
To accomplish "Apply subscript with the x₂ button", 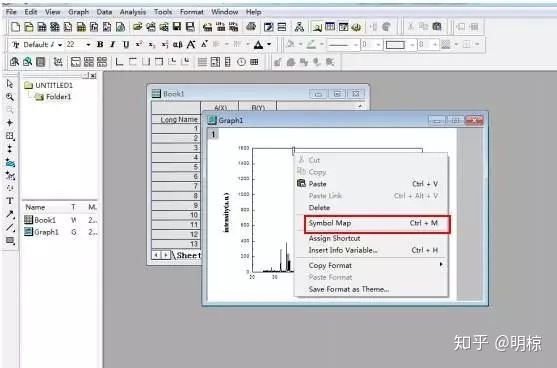I will pos(152,44).
